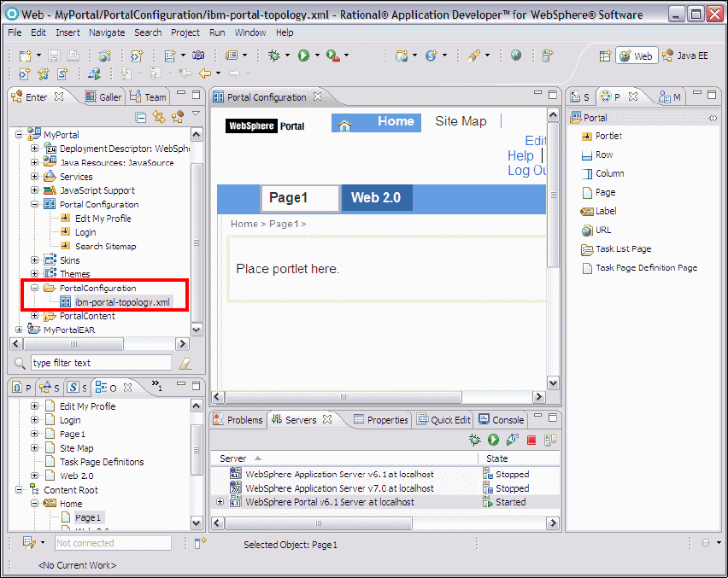This screenshot has height=578, width=728.
Task: Open the web browser globe icon
Action: pyautogui.click(x=516, y=55)
